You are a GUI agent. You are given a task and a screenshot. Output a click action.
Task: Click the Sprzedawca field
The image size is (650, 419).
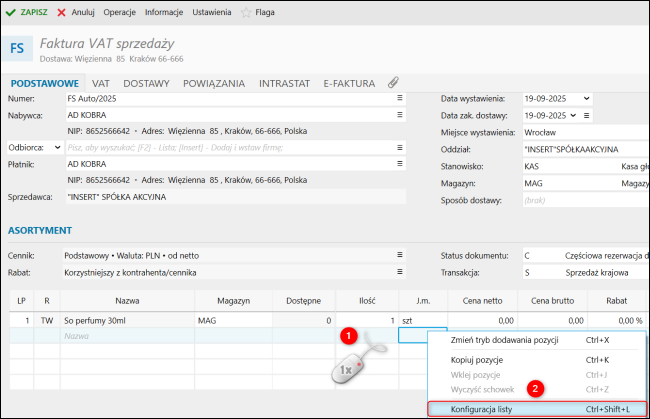[235, 197]
